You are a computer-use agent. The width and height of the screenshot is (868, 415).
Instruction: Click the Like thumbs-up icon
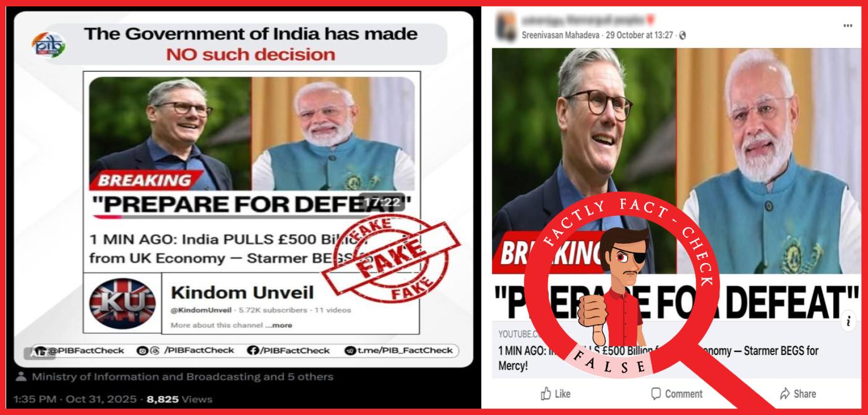coord(546,393)
